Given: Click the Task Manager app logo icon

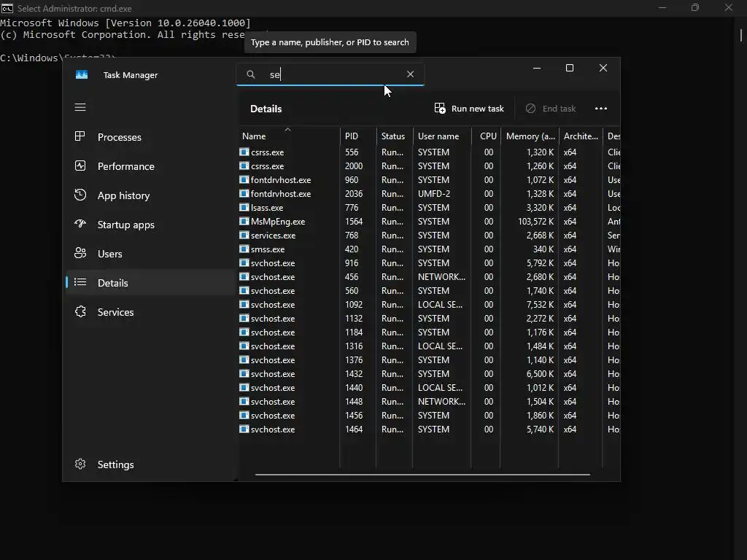Looking at the screenshot, I should click(x=82, y=75).
